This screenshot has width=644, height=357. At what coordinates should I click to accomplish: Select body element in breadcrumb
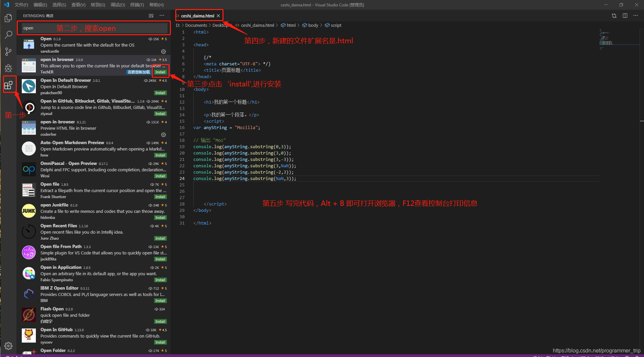coord(313,25)
